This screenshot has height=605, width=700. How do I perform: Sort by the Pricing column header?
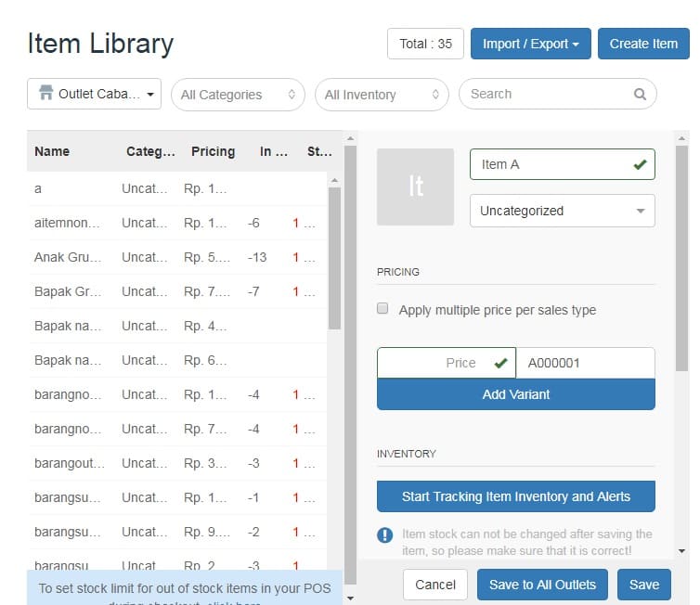pos(213,151)
